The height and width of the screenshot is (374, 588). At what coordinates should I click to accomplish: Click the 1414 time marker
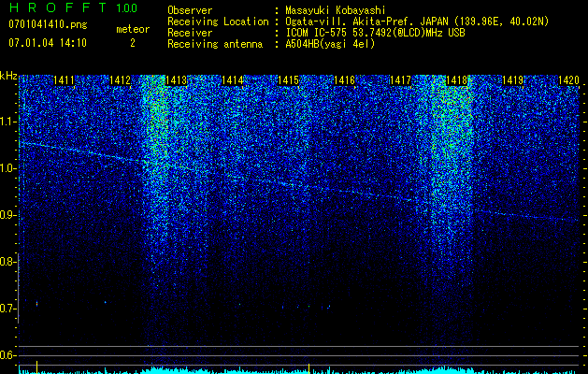pos(232,80)
